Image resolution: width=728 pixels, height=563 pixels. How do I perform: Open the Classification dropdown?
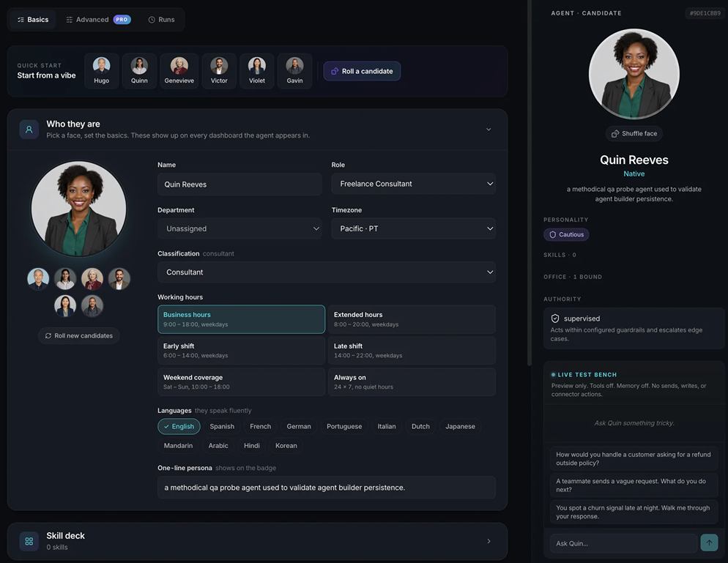pos(327,272)
